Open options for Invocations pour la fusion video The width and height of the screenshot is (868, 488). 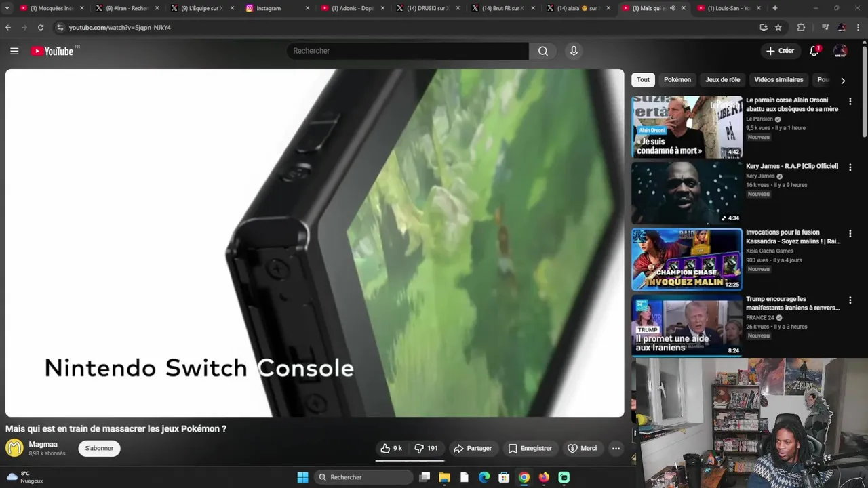(x=850, y=234)
